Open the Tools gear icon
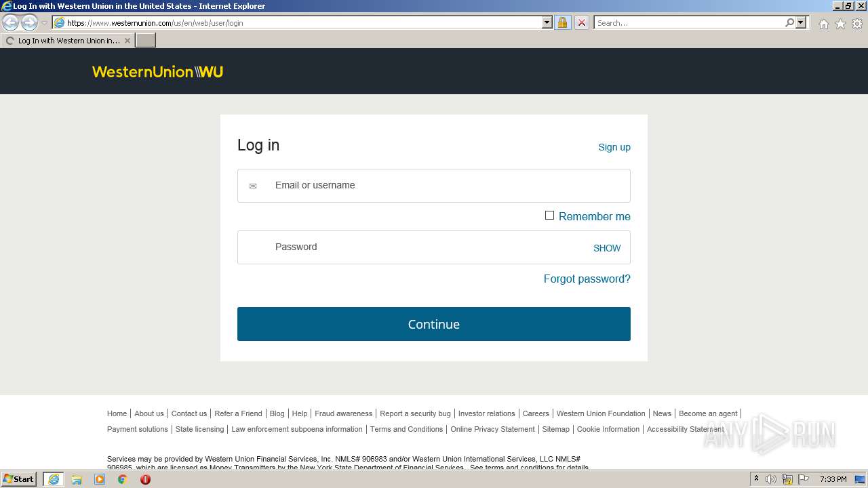This screenshot has width=868, height=488. pyautogui.click(x=857, y=24)
